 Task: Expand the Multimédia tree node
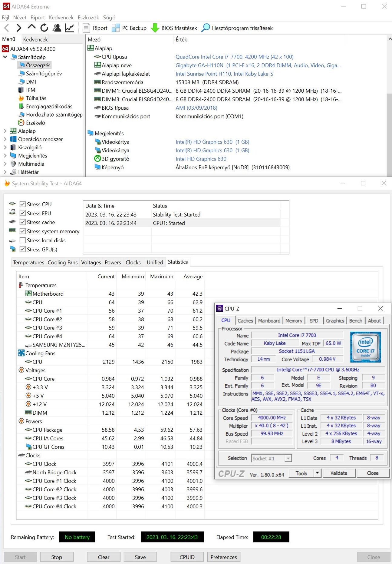(5, 164)
